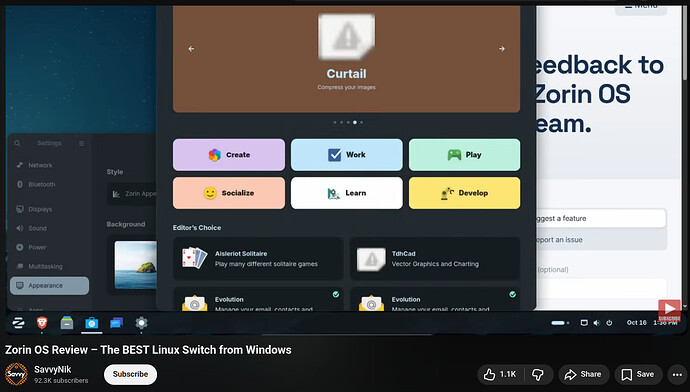Click the screen icon in system tray
The width and height of the screenshot is (690, 392).
pos(584,323)
